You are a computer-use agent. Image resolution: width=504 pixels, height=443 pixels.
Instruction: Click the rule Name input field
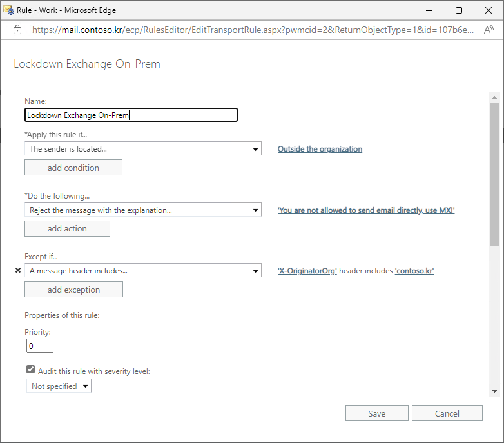(131, 115)
